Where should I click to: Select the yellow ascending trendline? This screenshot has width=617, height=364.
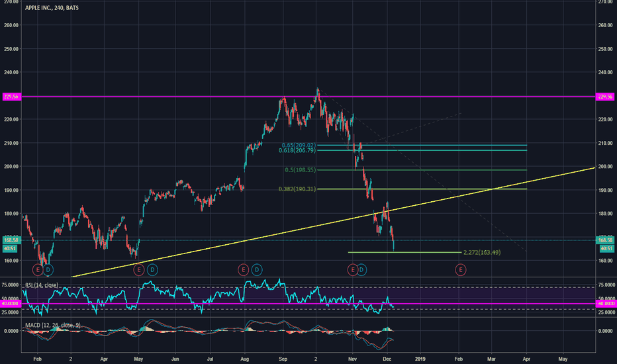point(333,222)
